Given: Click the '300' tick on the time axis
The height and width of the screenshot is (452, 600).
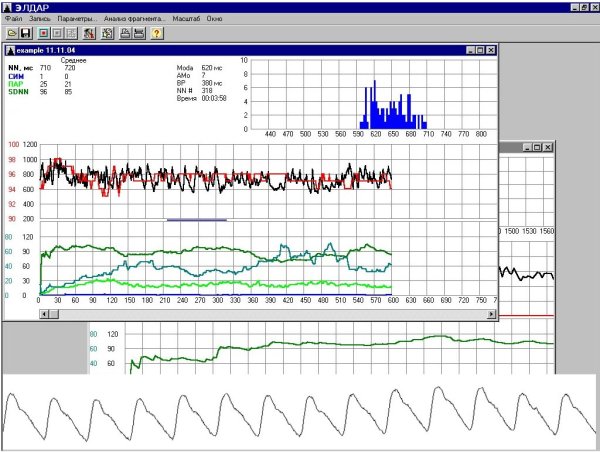Looking at the screenshot, I should pyautogui.click(x=218, y=300).
